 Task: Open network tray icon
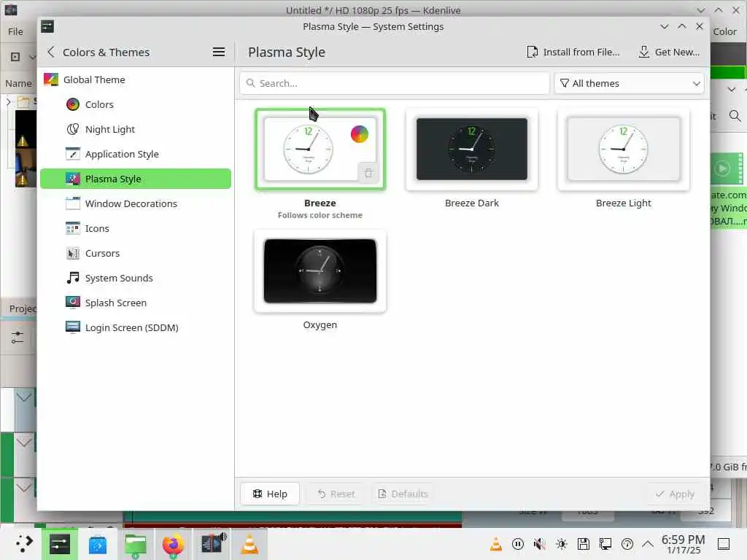tap(605, 544)
